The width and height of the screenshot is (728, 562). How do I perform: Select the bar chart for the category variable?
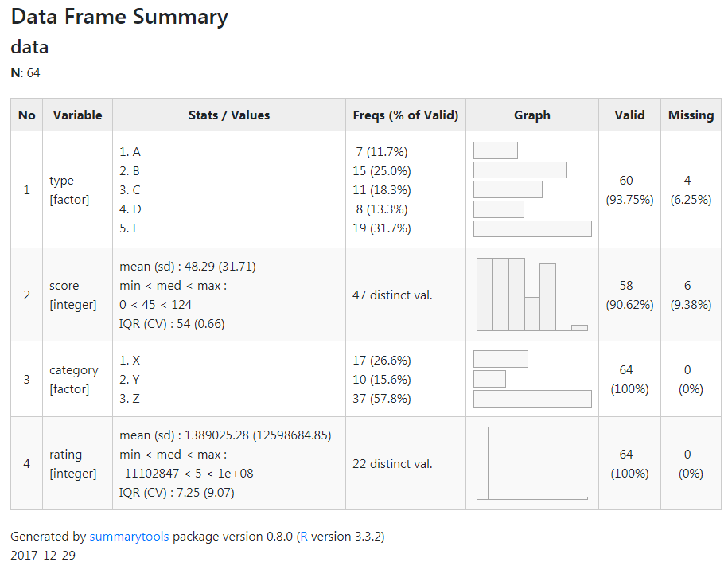[x=531, y=378]
